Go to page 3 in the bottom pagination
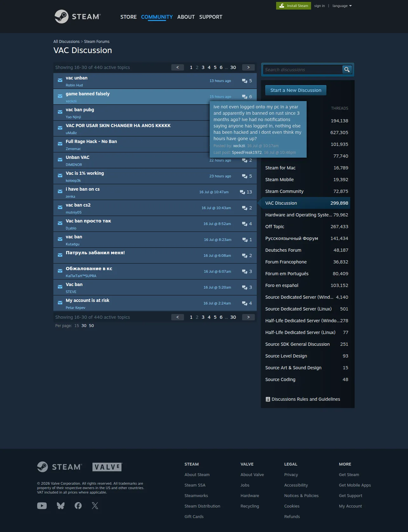 tap(203, 317)
